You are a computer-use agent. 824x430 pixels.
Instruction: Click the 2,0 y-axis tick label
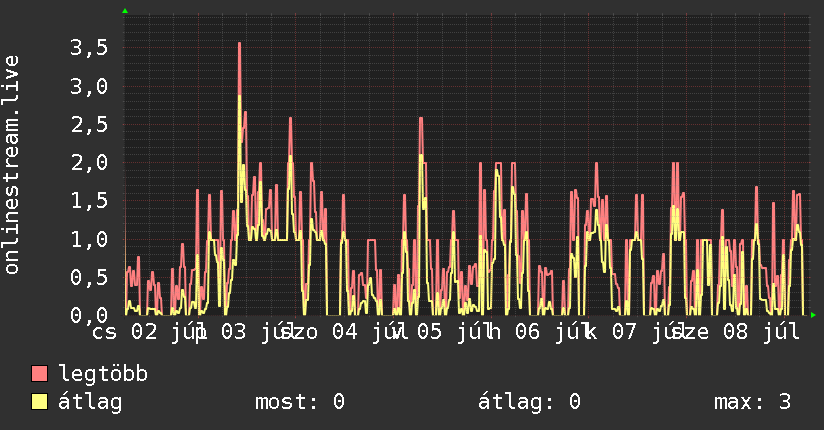89,162
